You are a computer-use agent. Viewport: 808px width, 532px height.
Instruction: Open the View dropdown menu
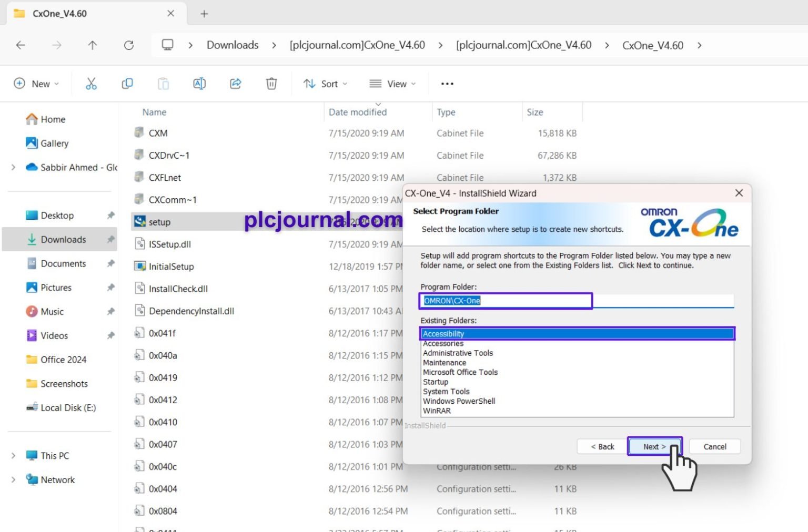tap(392, 83)
